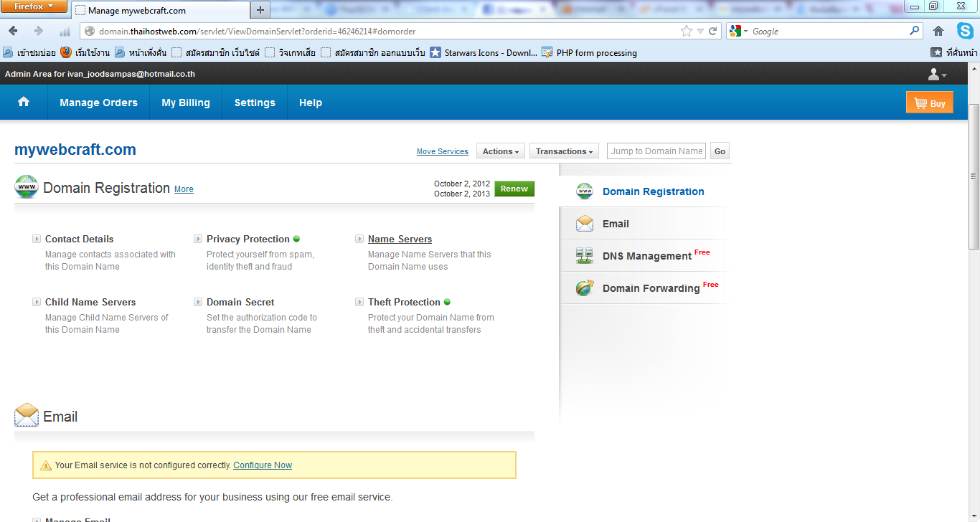Click the green Renew button
The height and width of the screenshot is (522, 980).
[514, 189]
